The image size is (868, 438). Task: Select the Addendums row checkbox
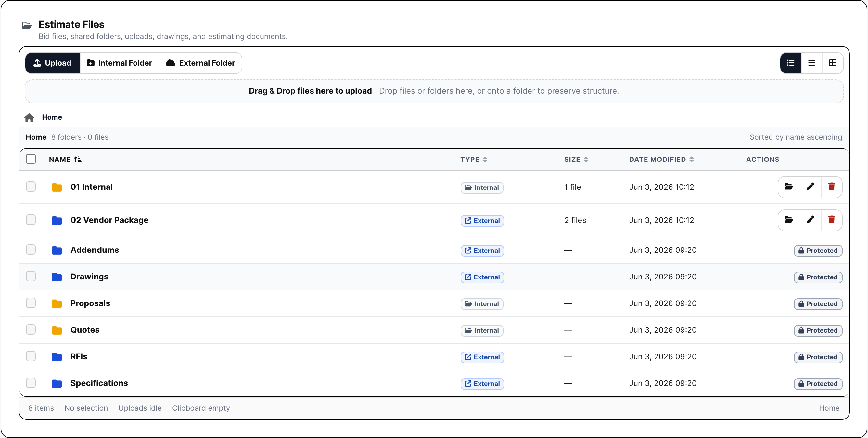[31, 250]
